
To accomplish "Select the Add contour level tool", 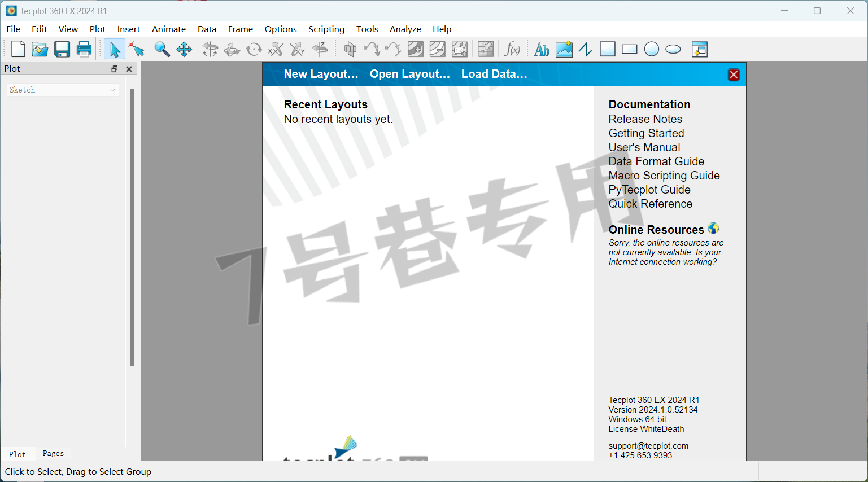I will tap(416, 50).
